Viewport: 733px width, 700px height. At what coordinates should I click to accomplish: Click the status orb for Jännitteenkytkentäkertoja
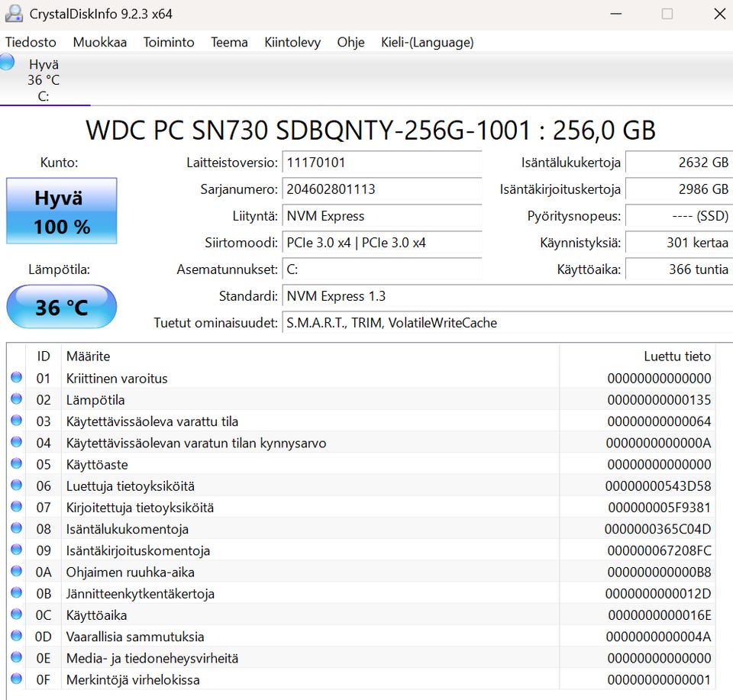(16, 592)
